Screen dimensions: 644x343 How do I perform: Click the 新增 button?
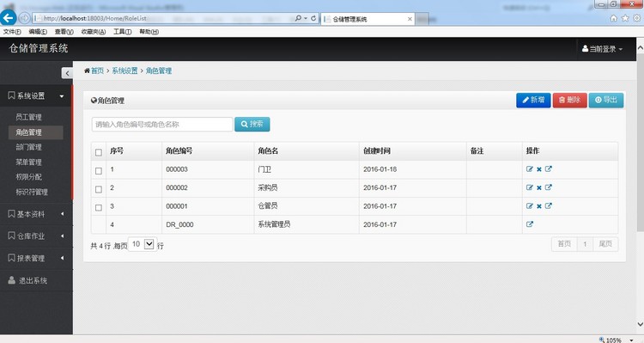point(533,101)
